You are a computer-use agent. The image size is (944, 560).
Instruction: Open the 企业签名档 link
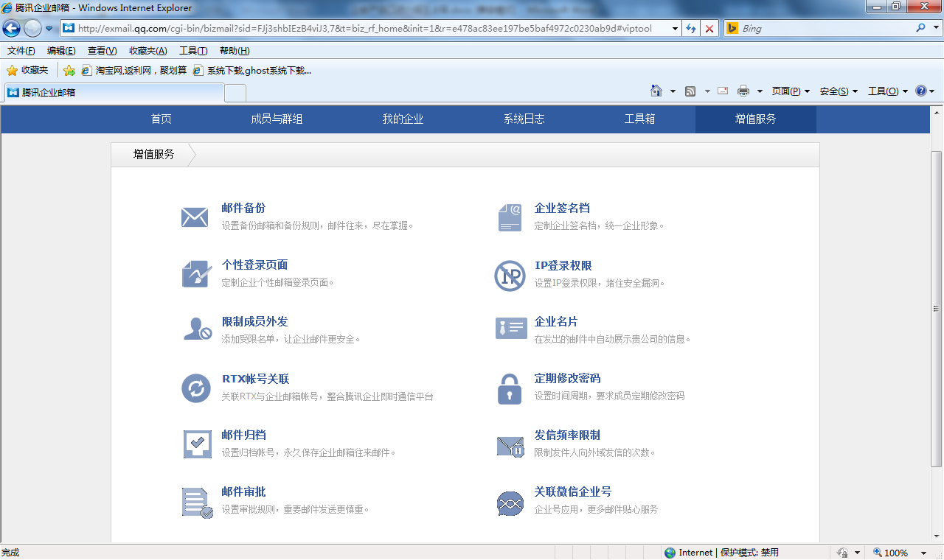coord(562,209)
